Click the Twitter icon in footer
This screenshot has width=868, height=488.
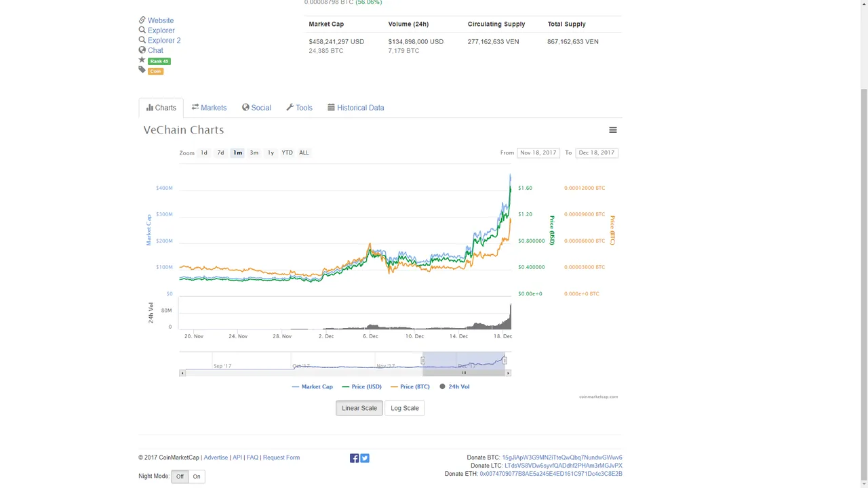[365, 458]
